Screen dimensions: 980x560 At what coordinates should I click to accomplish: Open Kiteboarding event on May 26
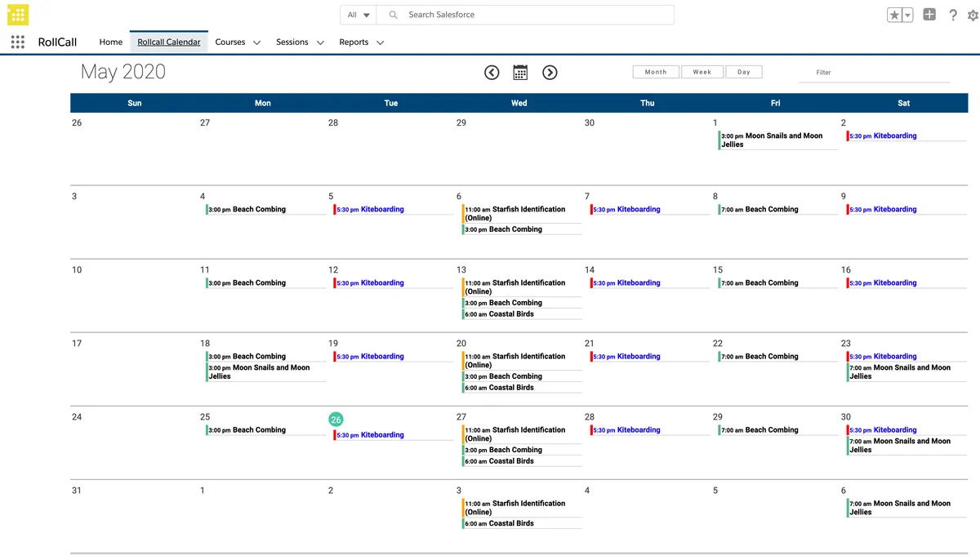[x=394, y=435]
